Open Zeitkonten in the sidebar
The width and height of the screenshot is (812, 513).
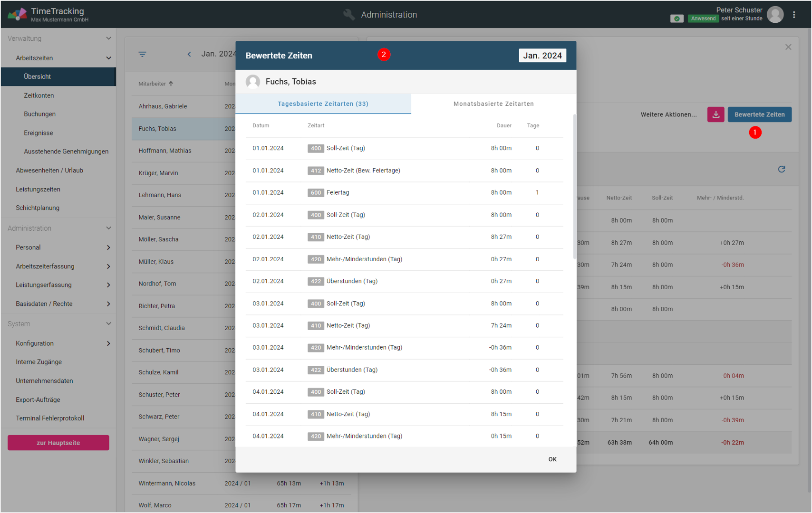coord(39,95)
